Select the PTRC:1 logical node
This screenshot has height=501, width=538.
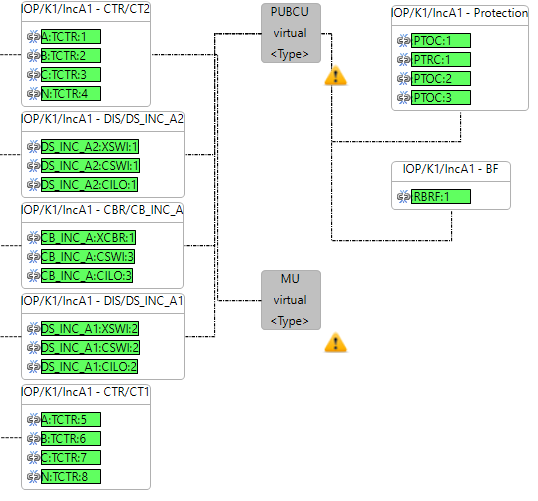pos(441,59)
